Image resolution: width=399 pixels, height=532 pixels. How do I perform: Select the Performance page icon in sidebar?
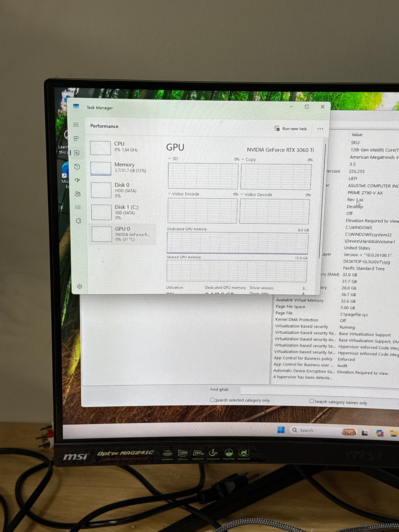coord(77,153)
